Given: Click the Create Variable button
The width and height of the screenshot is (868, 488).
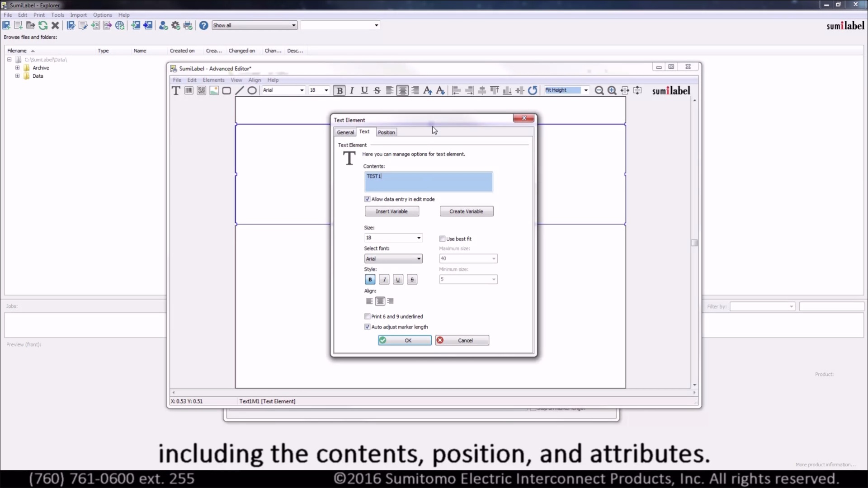Looking at the screenshot, I should point(466,211).
